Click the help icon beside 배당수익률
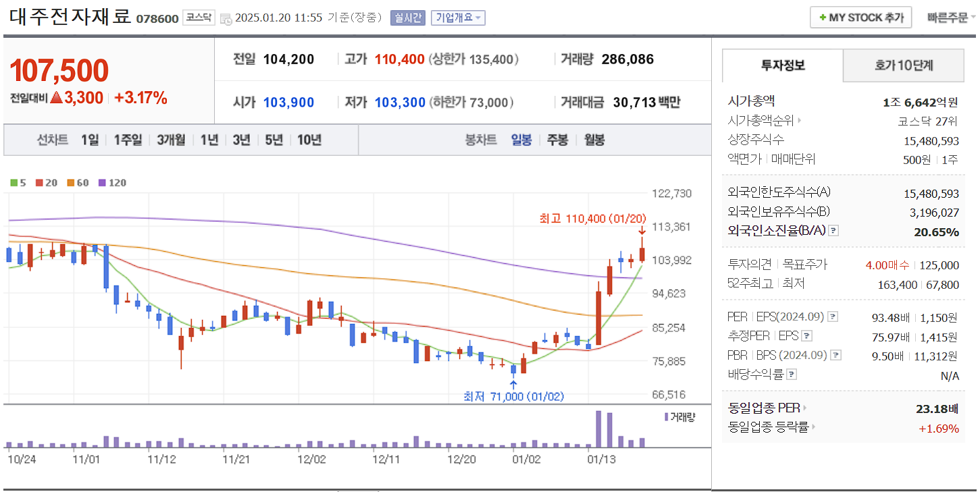The image size is (980, 492). tap(791, 373)
